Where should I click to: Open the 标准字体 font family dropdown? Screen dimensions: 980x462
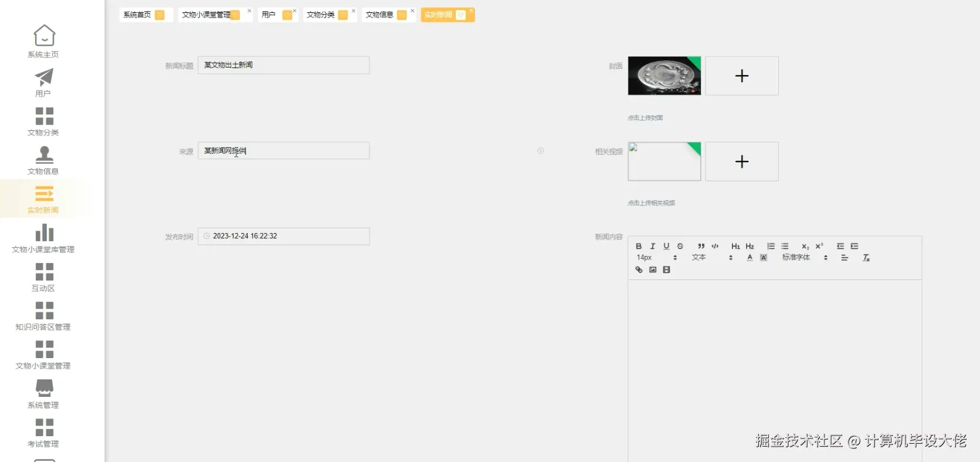click(805, 258)
